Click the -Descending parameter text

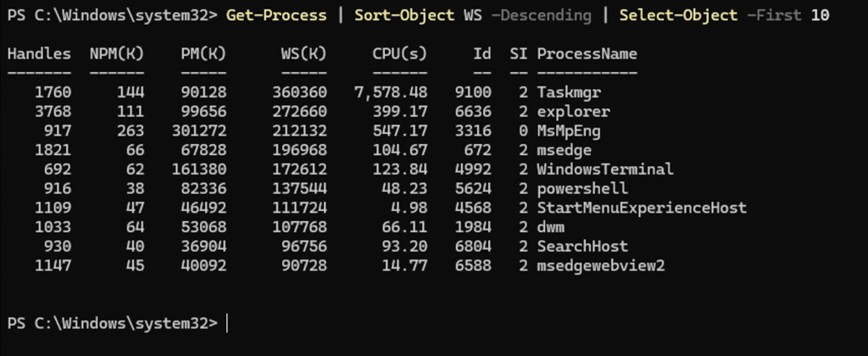[542, 15]
